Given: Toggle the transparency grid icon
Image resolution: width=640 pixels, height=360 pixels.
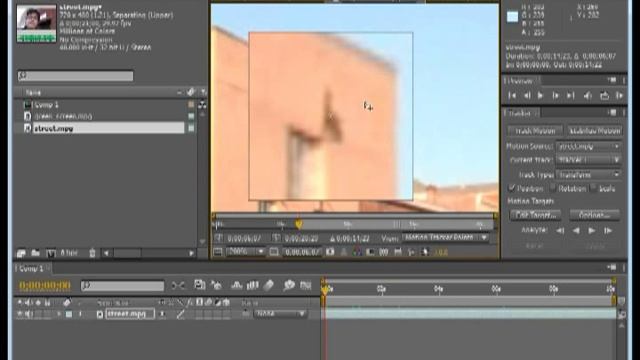Looking at the screenshot, I should (384, 252).
